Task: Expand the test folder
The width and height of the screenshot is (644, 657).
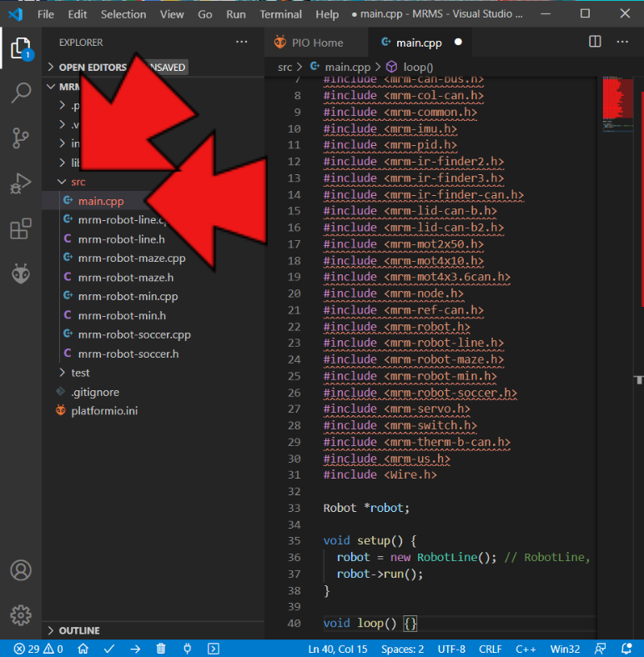Action: tap(80, 373)
